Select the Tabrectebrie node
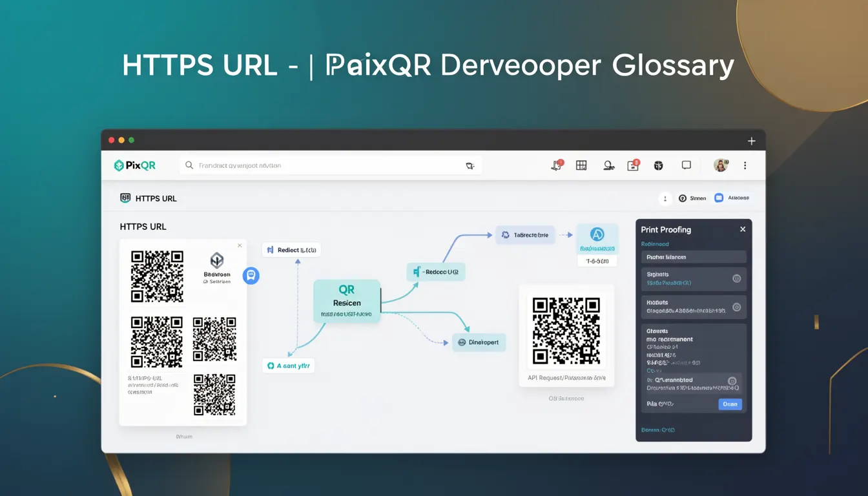This screenshot has width=868, height=496. 525,235
